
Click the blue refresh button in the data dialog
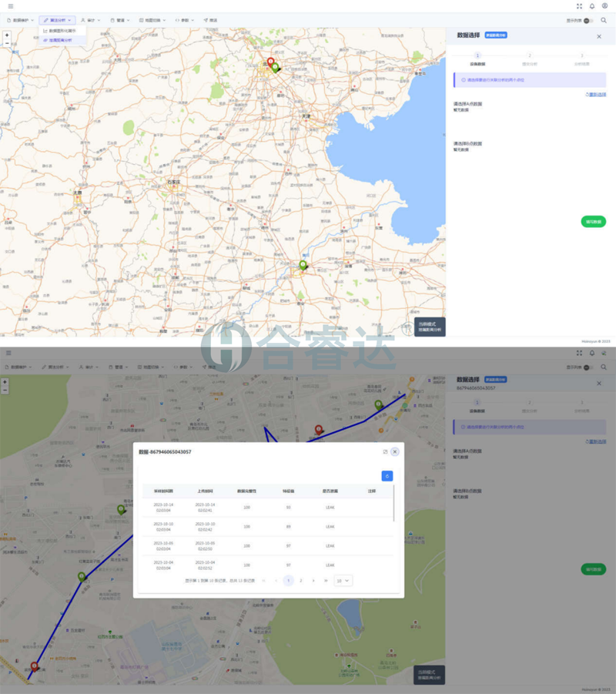point(387,476)
